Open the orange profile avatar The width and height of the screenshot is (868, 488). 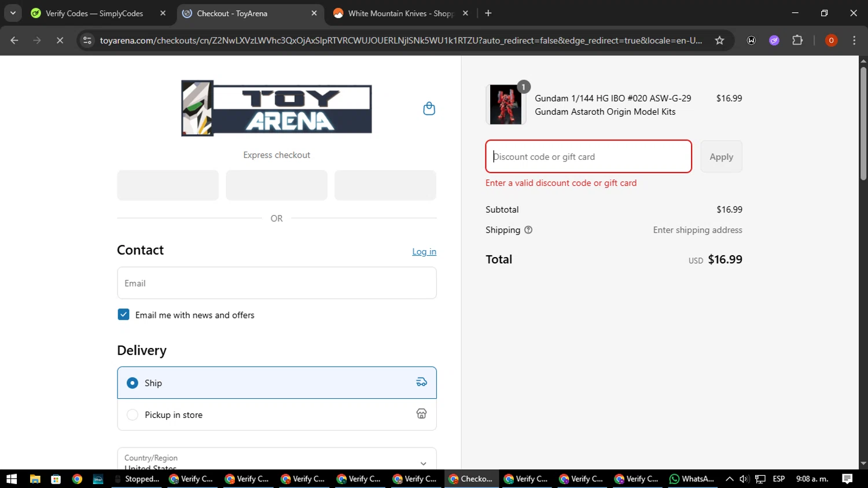[831, 41]
